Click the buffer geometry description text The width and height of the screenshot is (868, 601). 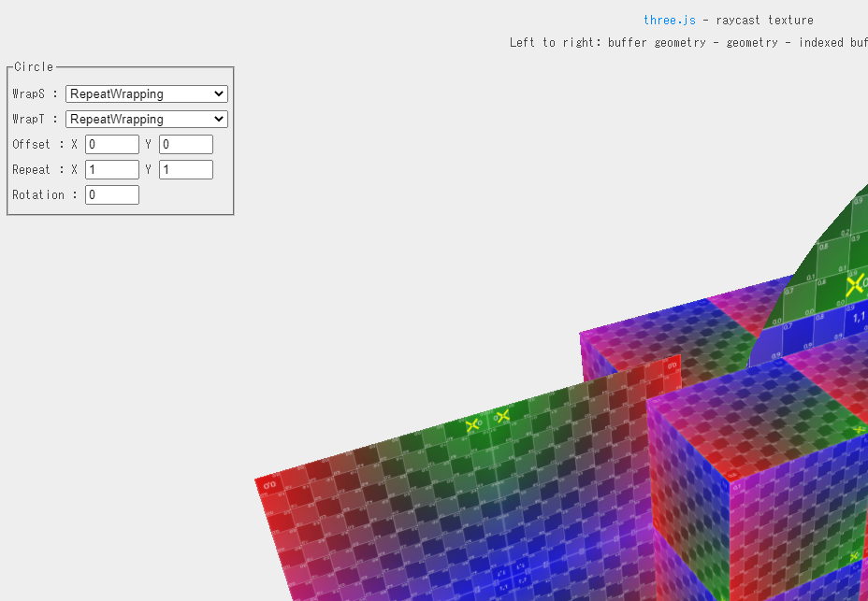click(655, 42)
